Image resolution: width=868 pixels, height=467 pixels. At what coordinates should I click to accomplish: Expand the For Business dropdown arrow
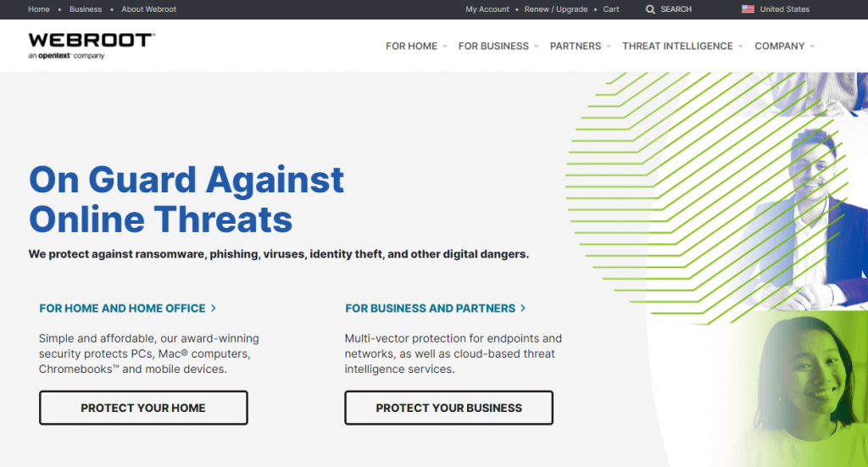click(536, 47)
